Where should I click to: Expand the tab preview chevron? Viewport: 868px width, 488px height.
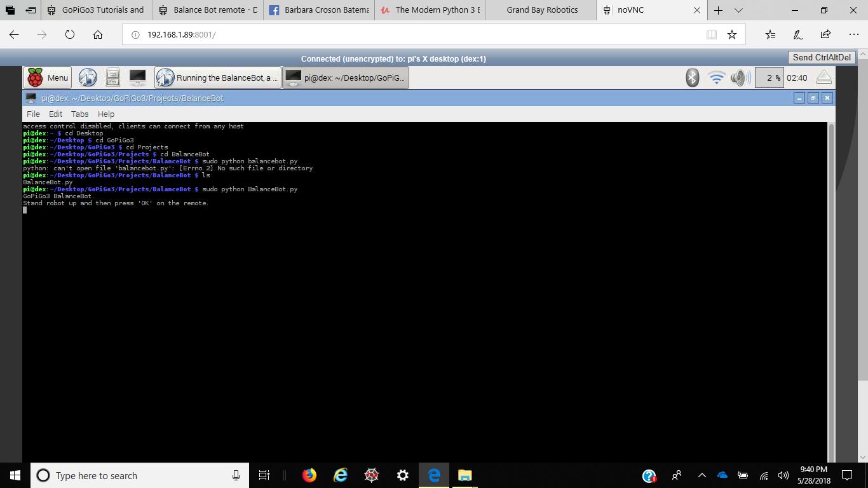point(738,10)
